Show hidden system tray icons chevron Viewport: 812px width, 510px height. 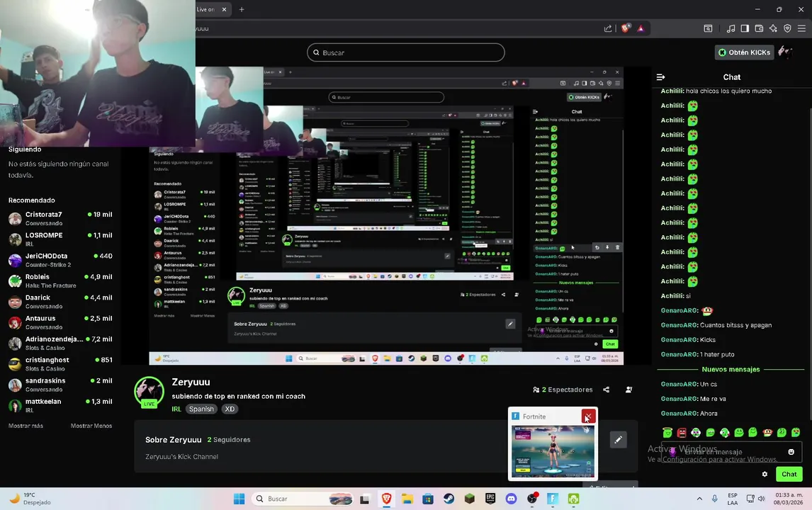[699, 499]
